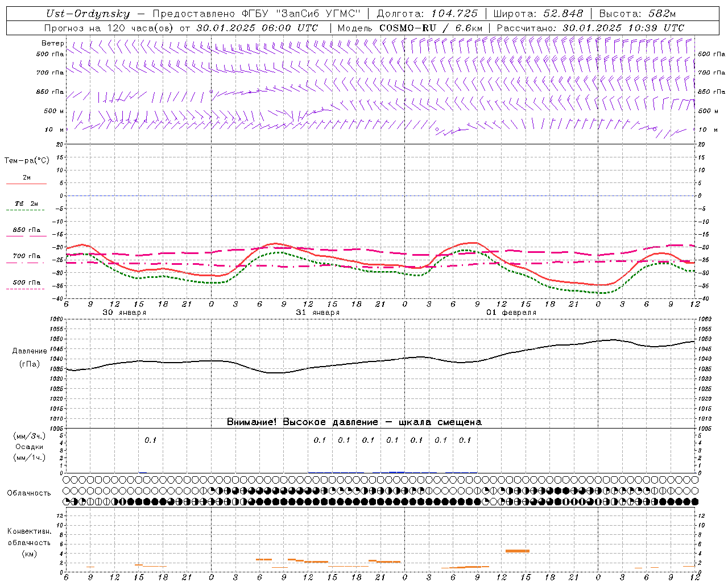The image size is (728, 582).
Task: Click the '850 гПа' temperature legend entry
Action: (x=27, y=230)
